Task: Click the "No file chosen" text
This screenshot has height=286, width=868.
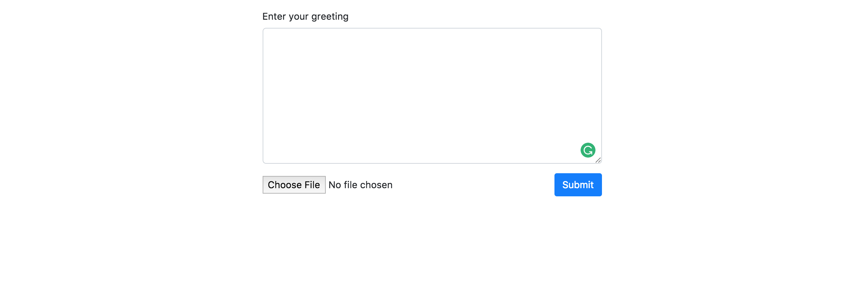Action: click(x=360, y=185)
